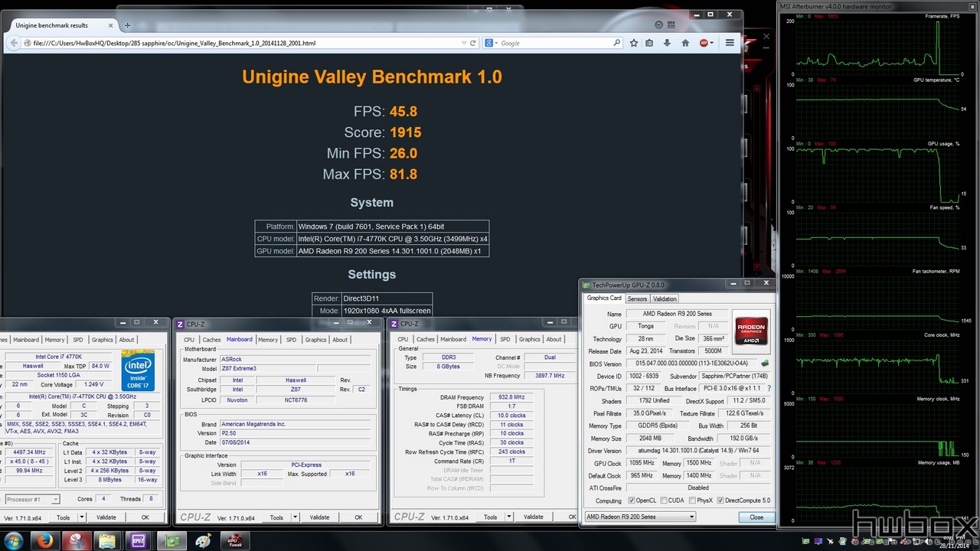This screenshot has height=551, width=980.
Task: Click the Bus Interface question mark
Action: [x=769, y=388]
